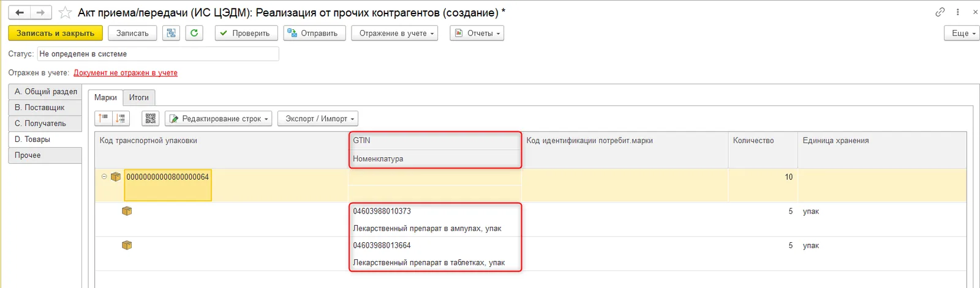
Task: Open Отражение в учете dropdown
Action: pos(394,33)
